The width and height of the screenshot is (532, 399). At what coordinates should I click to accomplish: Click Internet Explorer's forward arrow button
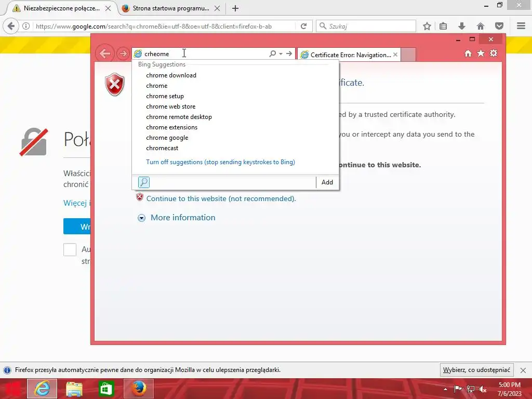coord(123,54)
